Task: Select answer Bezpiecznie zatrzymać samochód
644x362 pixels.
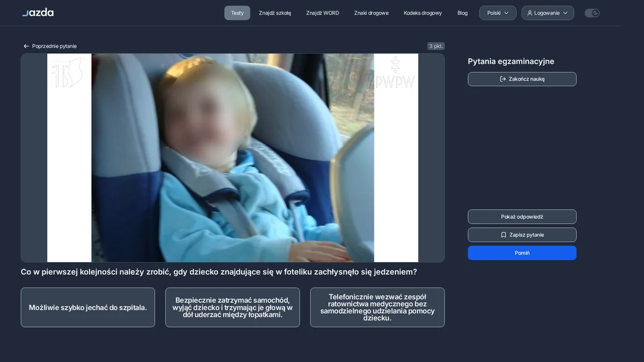Action: [x=232, y=307]
